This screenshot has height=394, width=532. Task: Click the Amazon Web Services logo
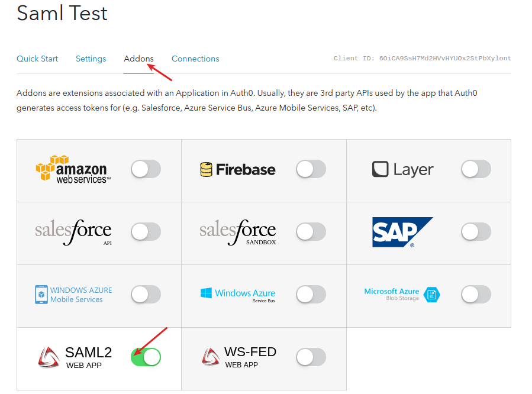[73, 170]
